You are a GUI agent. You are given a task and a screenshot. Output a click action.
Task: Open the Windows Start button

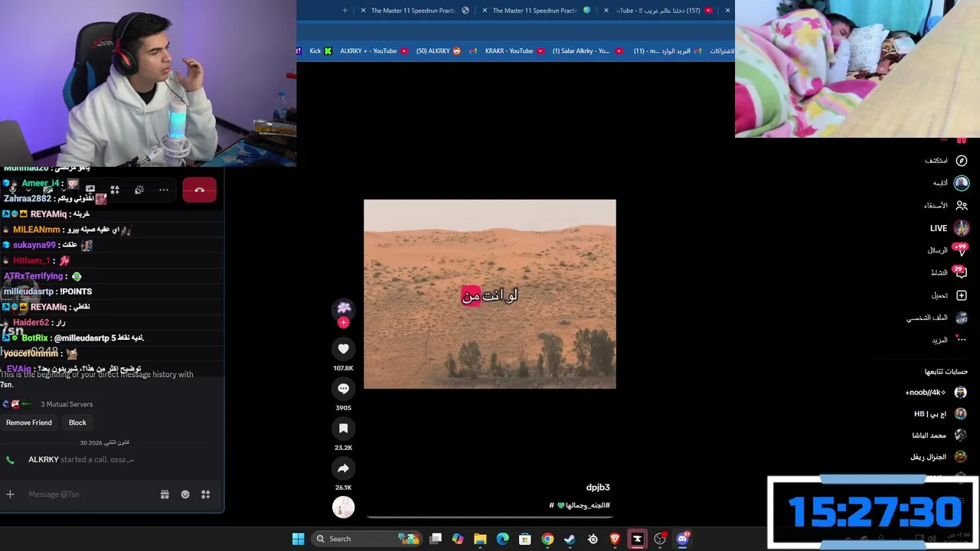[299, 539]
